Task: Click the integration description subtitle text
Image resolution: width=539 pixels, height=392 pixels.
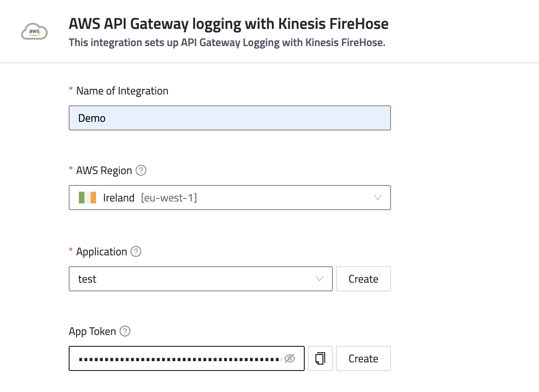Action: point(227,43)
